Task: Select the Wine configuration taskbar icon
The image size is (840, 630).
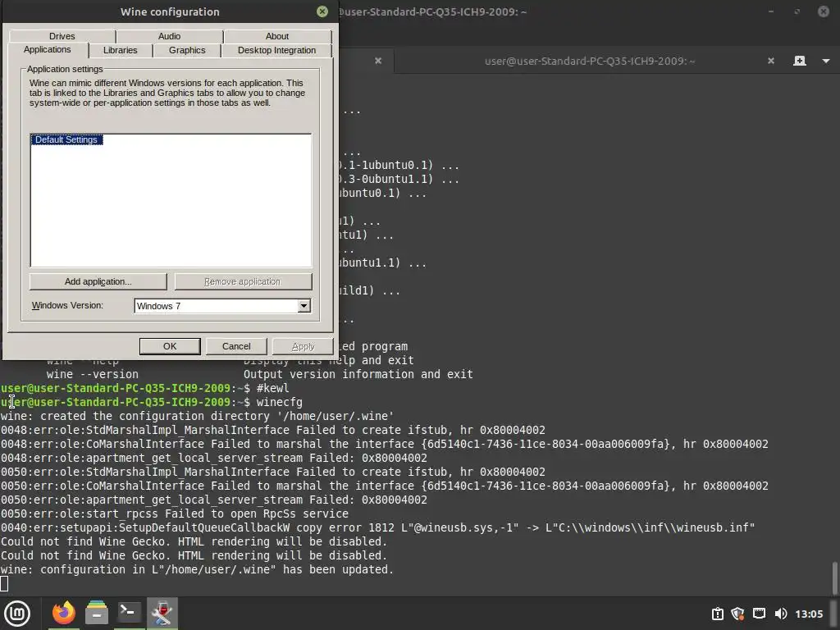Action: (x=162, y=613)
